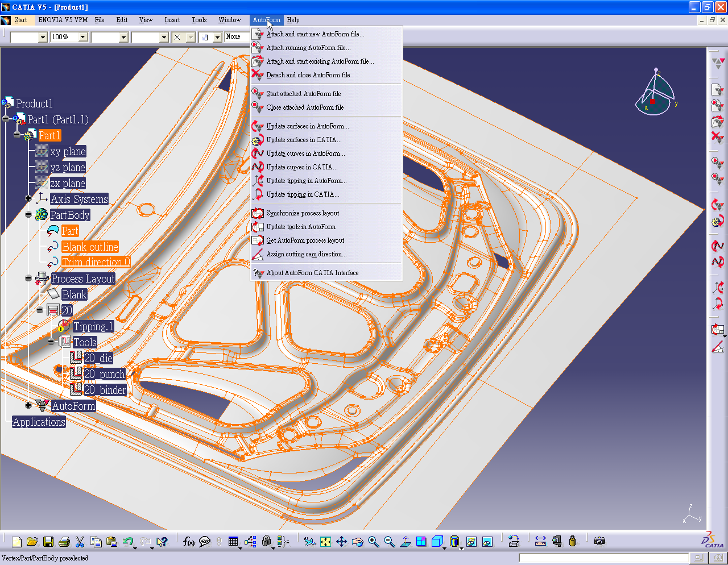
Task: Choose About AutoForm CATIA Interface
Action: [x=327, y=273]
